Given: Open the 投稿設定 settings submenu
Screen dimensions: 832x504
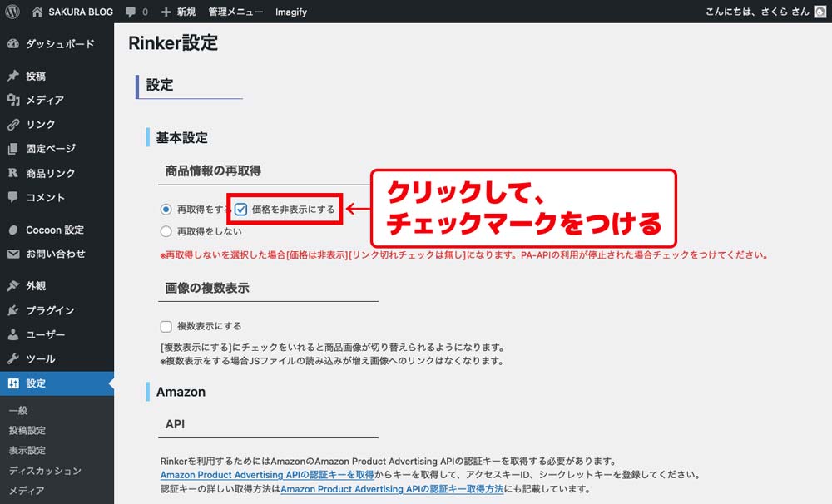Looking at the screenshot, I should (27, 430).
